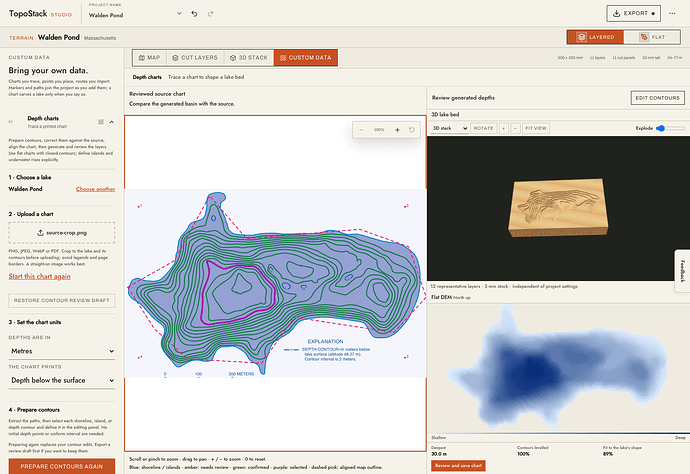Collapse the Depth charts section chevron
The width and height of the screenshot is (690, 474).
click(112, 122)
